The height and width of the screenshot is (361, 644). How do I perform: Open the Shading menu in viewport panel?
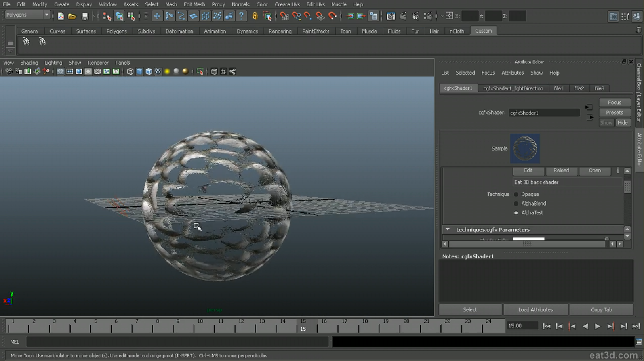pyautogui.click(x=29, y=63)
